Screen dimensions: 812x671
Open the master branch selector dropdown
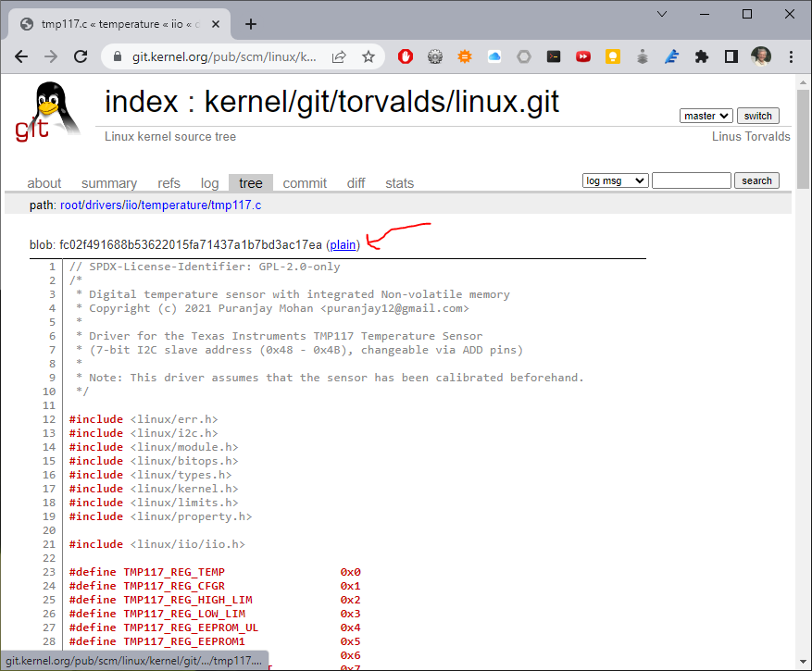coord(706,115)
